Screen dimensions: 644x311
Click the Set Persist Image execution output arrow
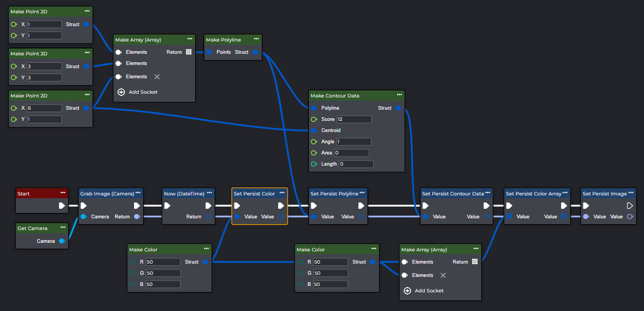coord(630,206)
